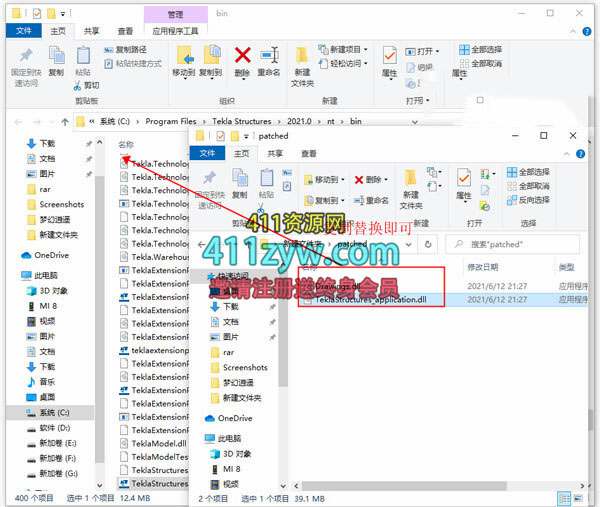Screen dimensions: 600x507
Task: Expand the Move to dropdown in bin window
Action: (184, 73)
